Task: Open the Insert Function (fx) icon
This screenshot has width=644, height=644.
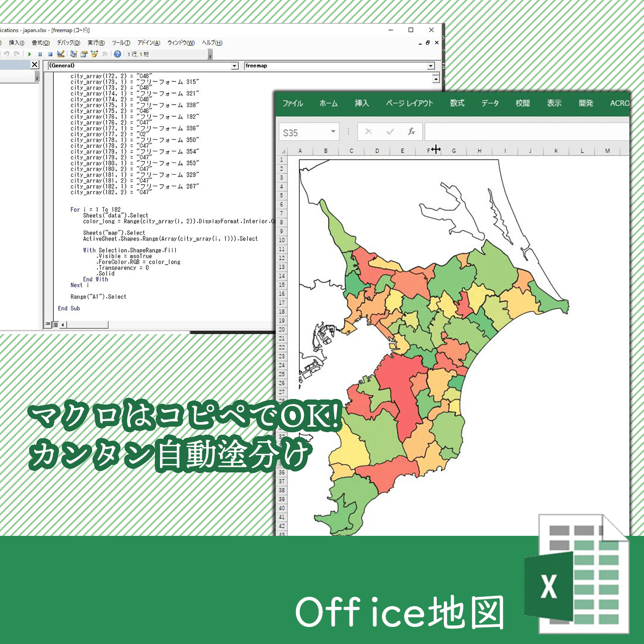Action: [x=412, y=131]
